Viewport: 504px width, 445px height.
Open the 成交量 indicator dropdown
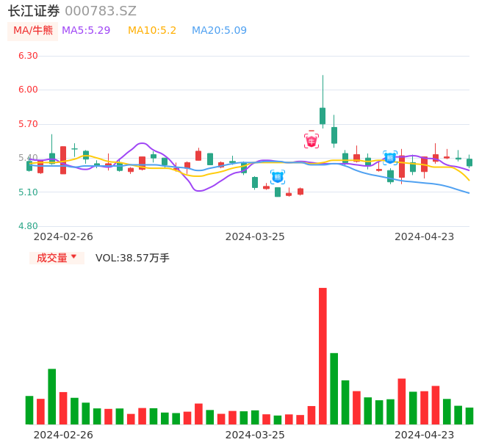click(x=57, y=258)
